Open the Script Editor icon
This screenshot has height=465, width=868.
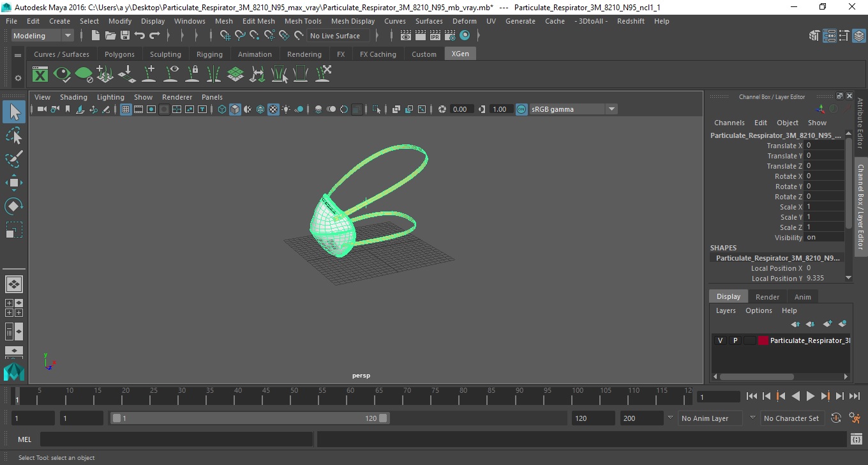click(857, 439)
